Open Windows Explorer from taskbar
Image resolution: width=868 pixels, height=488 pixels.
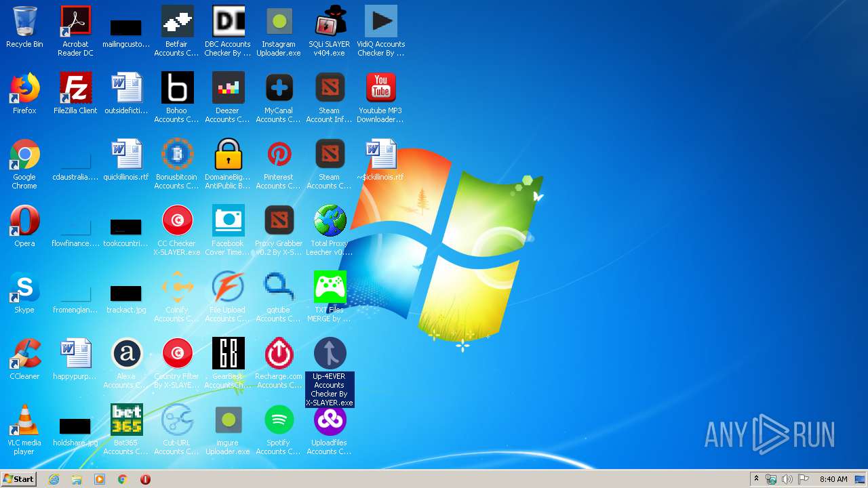[77, 479]
